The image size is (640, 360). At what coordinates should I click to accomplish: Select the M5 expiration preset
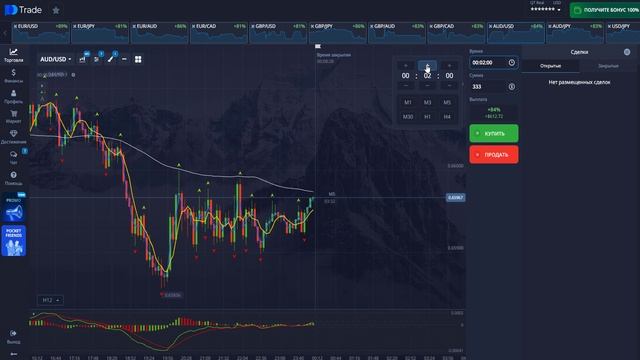[x=447, y=102]
